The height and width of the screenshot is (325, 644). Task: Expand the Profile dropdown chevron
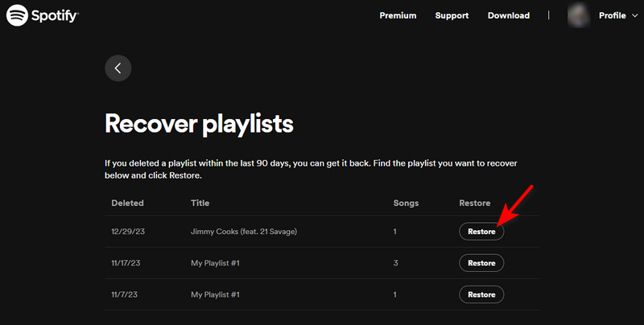[634, 15]
